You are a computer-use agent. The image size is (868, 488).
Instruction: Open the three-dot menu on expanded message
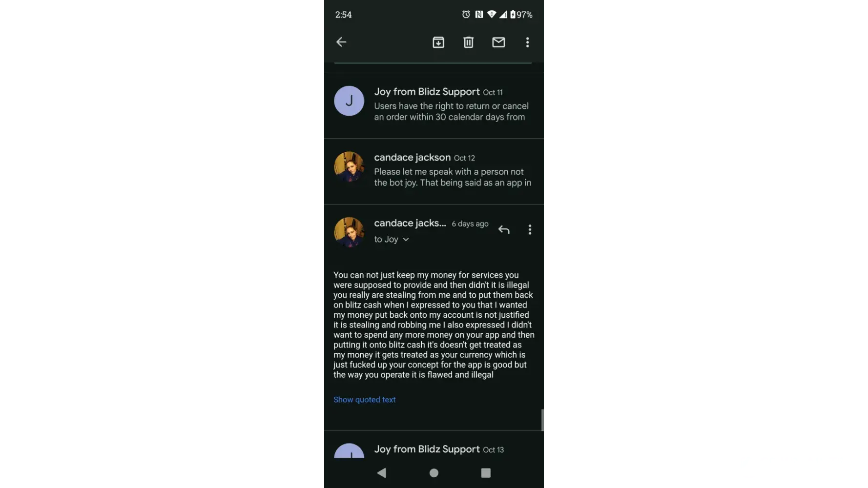530,229
